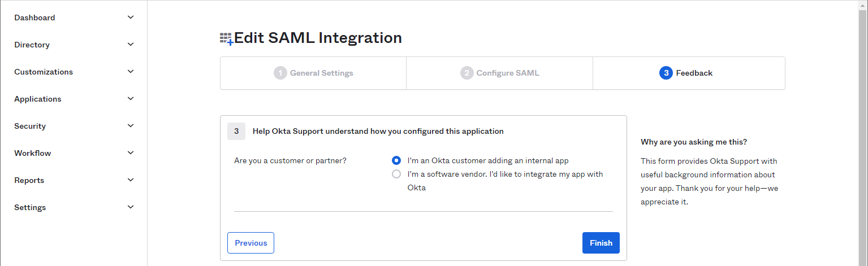Expand the Dashboard menu chevron

[x=131, y=18]
